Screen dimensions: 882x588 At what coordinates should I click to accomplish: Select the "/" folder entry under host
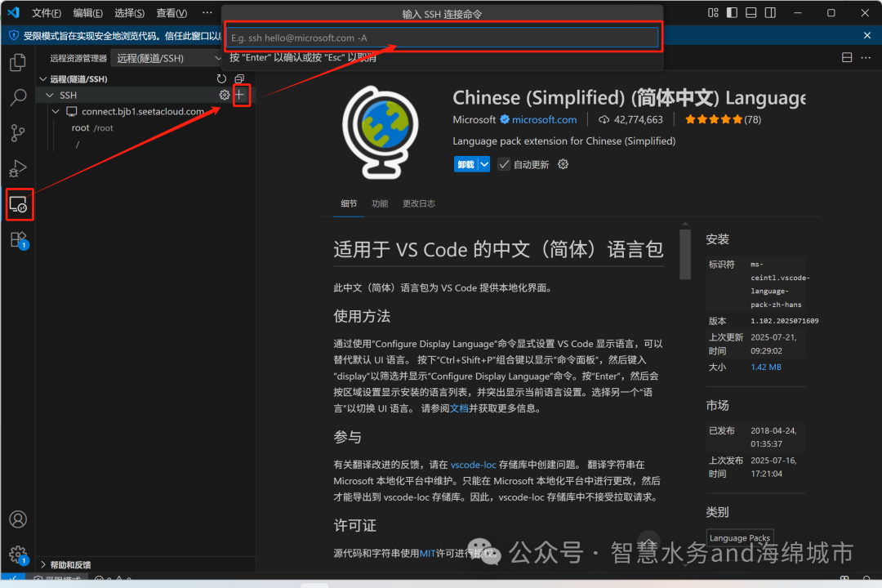pyautogui.click(x=78, y=144)
